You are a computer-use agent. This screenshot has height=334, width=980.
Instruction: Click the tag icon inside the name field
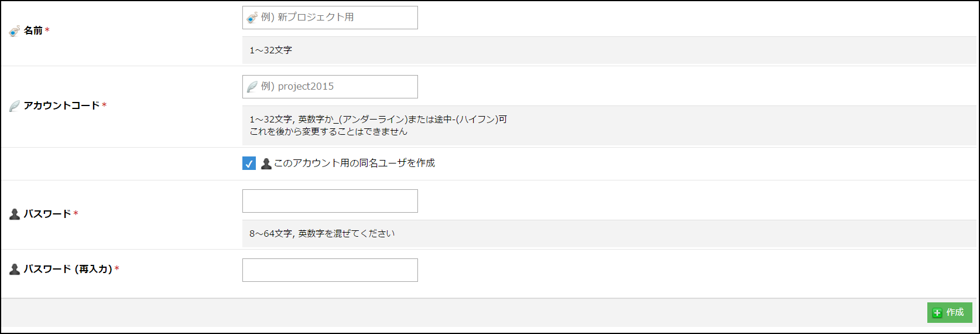tap(252, 18)
